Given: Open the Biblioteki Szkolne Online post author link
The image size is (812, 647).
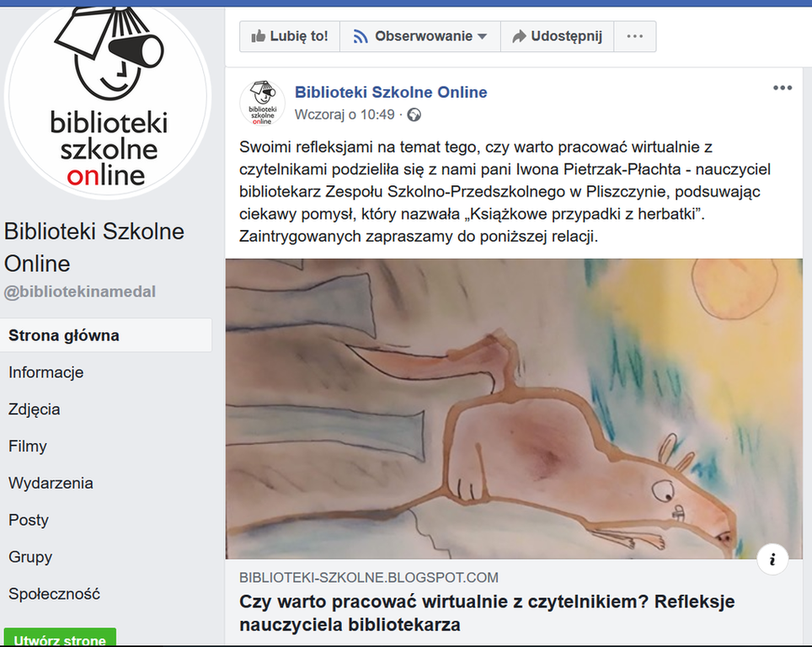Looking at the screenshot, I should click(x=391, y=92).
